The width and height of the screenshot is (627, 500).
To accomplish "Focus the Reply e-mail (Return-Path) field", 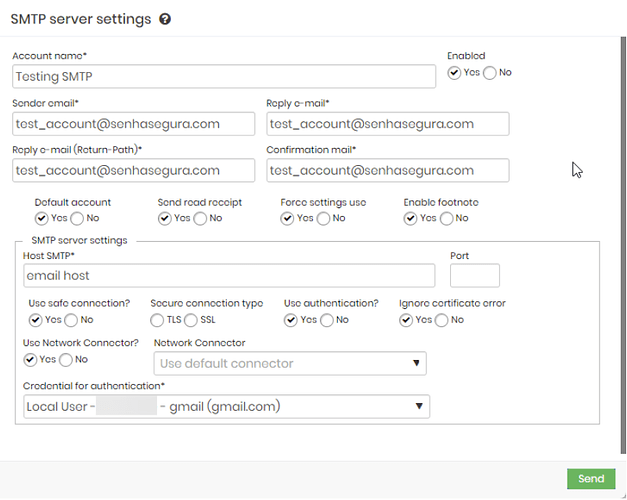I will pos(134,170).
